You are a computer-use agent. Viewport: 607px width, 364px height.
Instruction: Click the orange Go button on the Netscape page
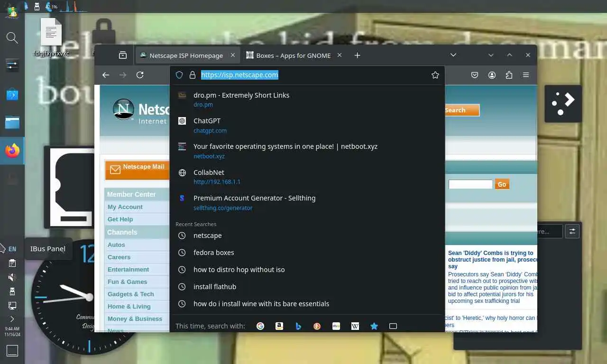[502, 184]
